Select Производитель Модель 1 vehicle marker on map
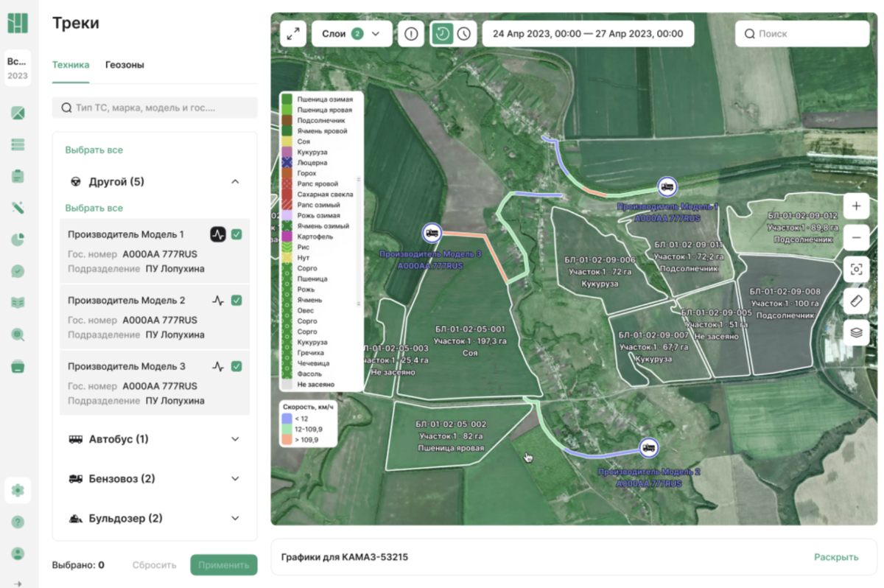The width and height of the screenshot is (884, 588). tap(667, 187)
